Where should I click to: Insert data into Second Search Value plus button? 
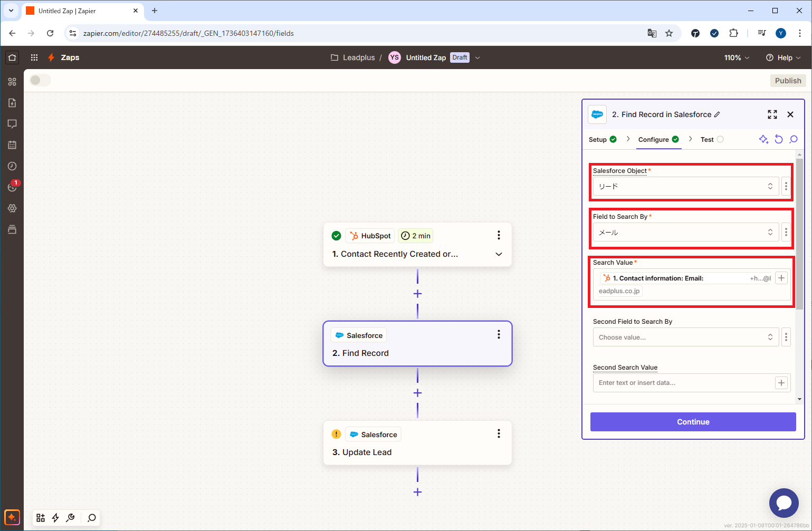tap(781, 383)
